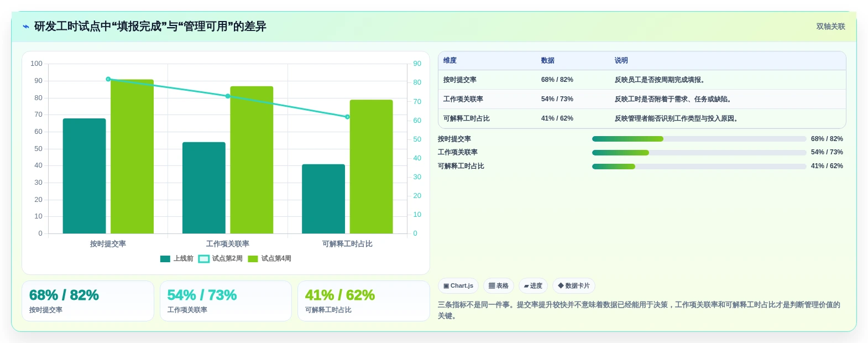Click the 工作项关联率 progress row label

point(458,152)
